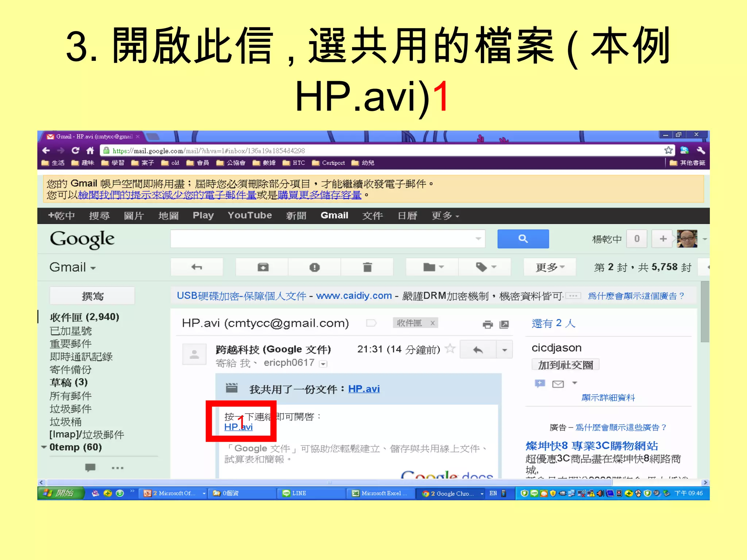Collapse the 0temp label tree
Viewport: 747px width, 560px height.
[44, 447]
